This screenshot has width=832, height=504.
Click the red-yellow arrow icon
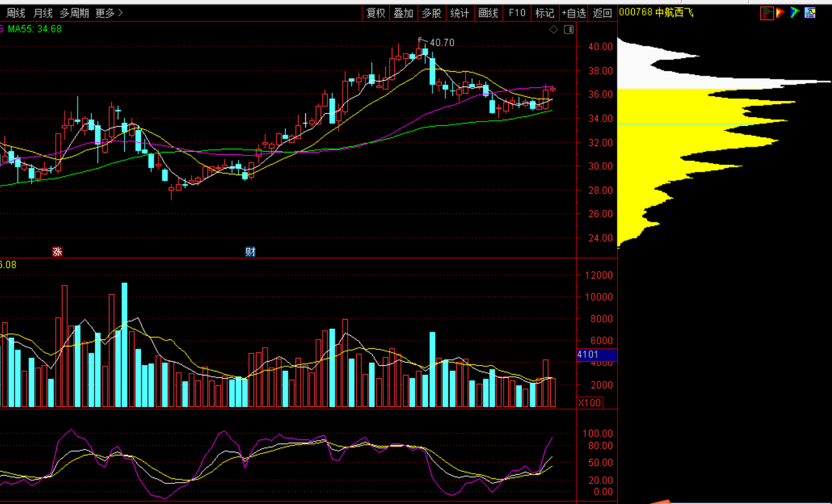pos(781,13)
